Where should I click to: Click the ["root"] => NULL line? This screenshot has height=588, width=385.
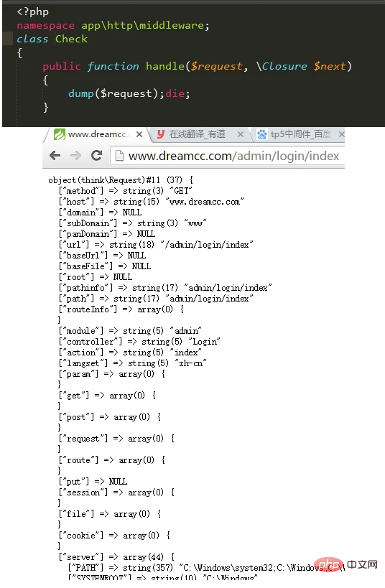click(96, 278)
